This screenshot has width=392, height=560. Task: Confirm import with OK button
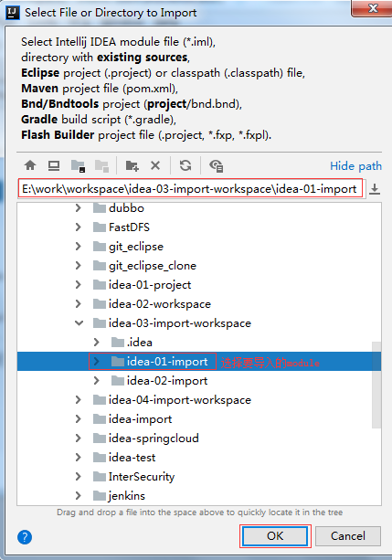tap(275, 535)
